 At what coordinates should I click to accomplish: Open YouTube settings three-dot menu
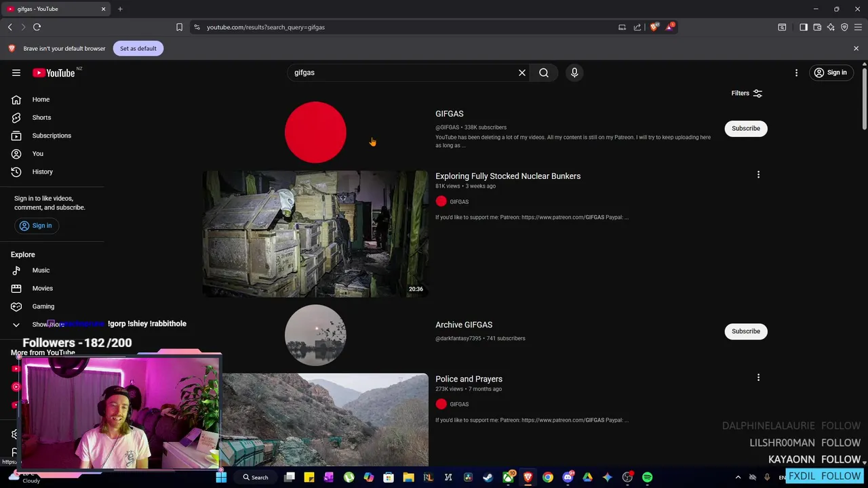[x=796, y=73]
